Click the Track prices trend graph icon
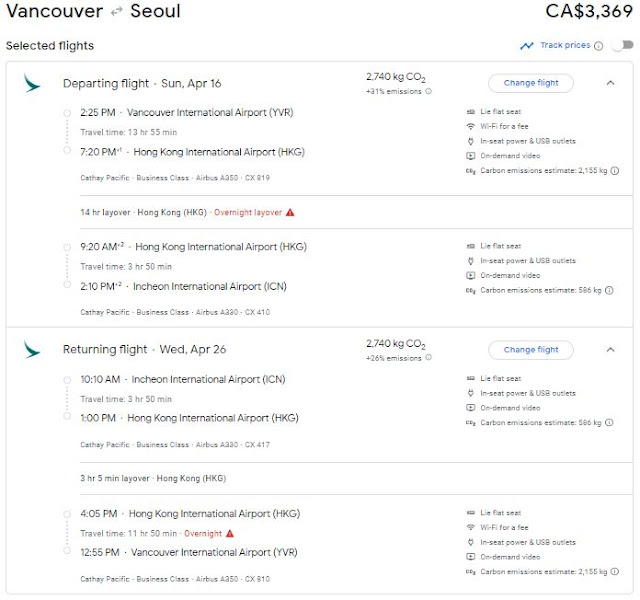This screenshot has width=640, height=600. click(x=527, y=46)
